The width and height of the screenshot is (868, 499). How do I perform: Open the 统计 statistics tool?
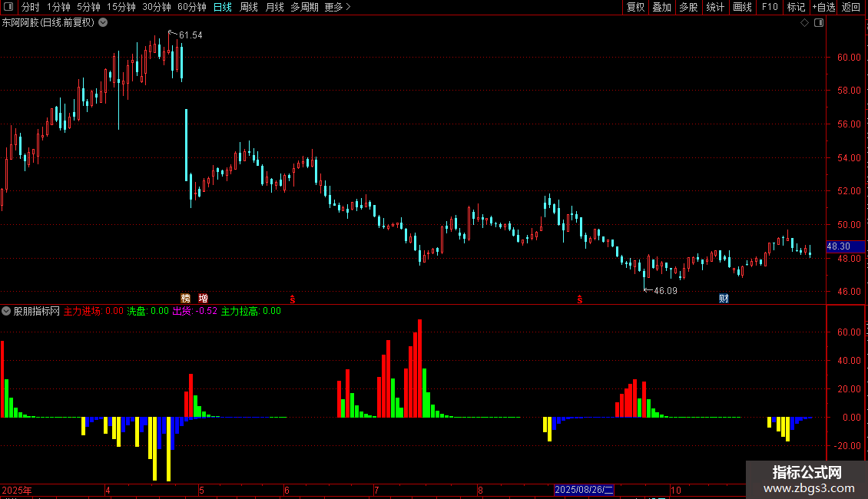(715, 7)
